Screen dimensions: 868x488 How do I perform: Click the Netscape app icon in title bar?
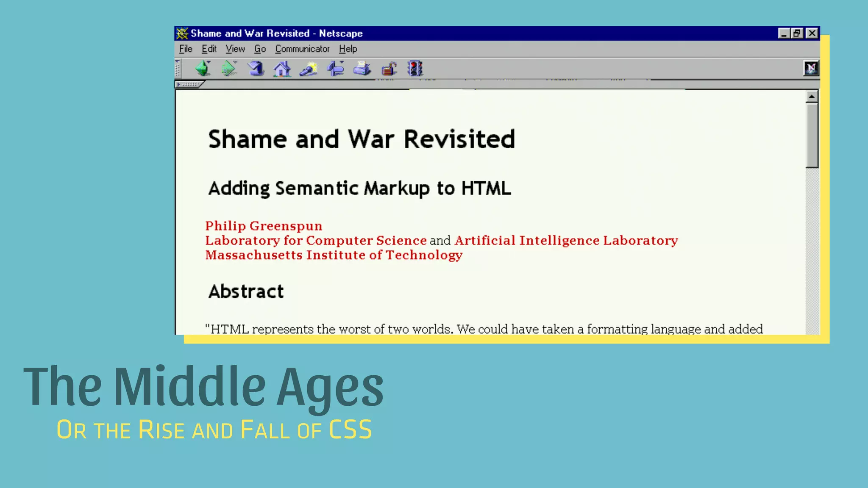pyautogui.click(x=182, y=33)
